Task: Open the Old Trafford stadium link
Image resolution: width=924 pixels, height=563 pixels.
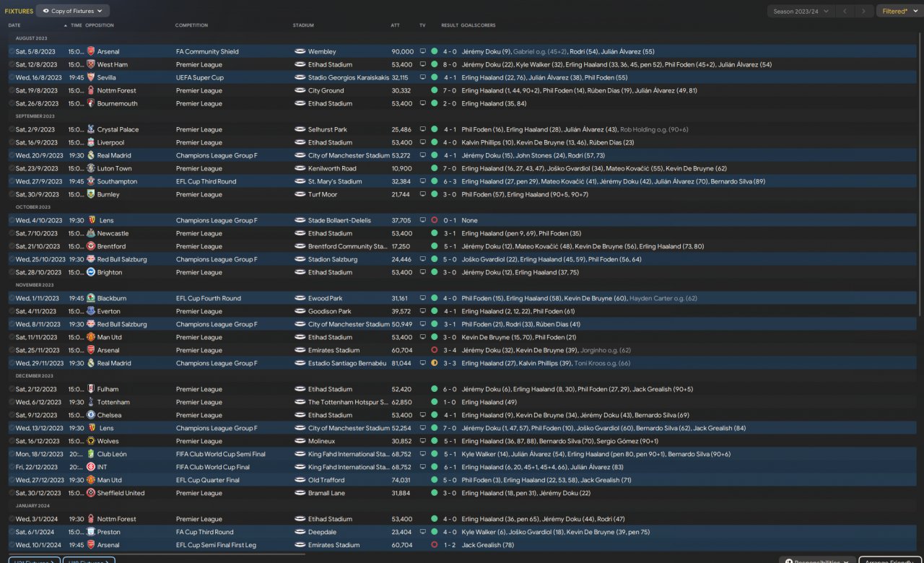Action: point(326,480)
